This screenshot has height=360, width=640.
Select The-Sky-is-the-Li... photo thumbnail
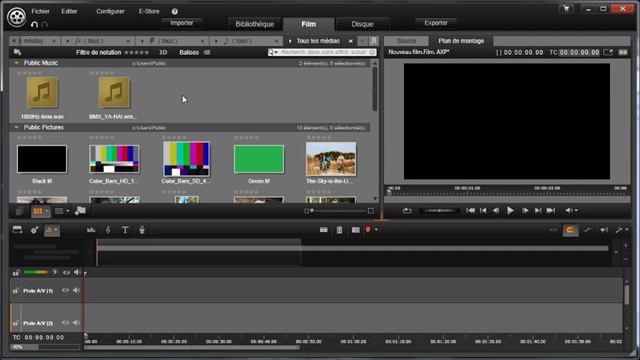tap(331, 159)
